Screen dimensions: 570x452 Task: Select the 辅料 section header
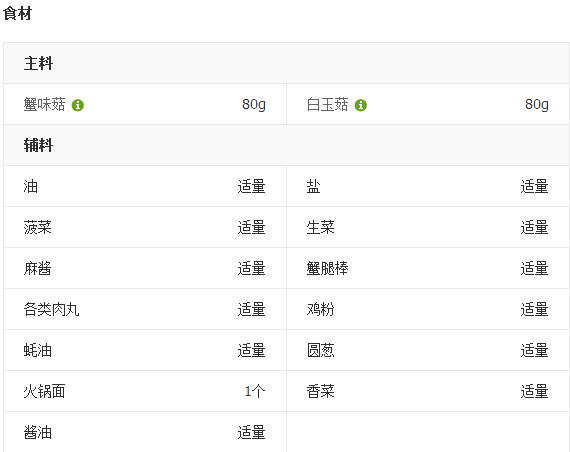[38, 145]
